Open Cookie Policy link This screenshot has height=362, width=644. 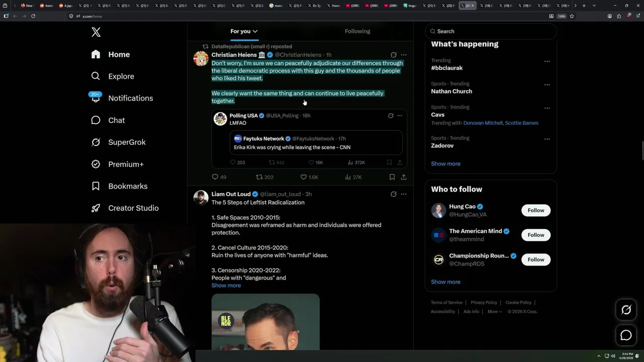[x=518, y=303]
